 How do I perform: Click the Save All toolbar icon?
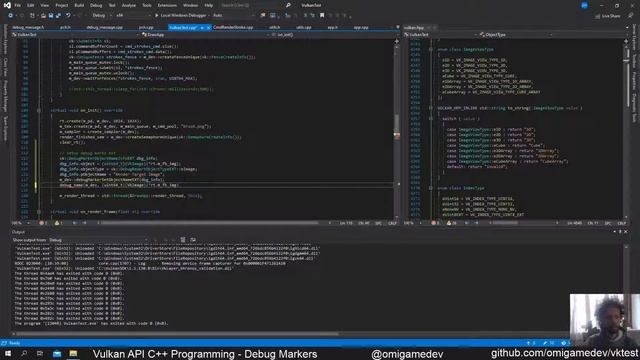point(58,16)
